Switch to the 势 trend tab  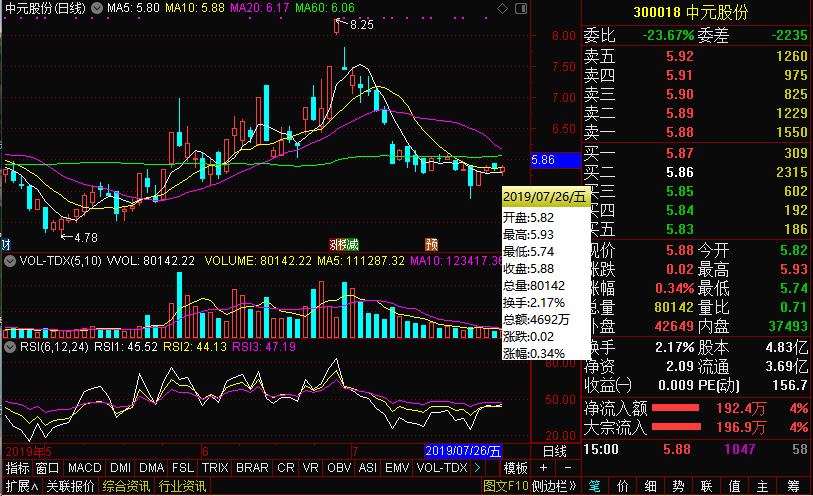(x=678, y=486)
